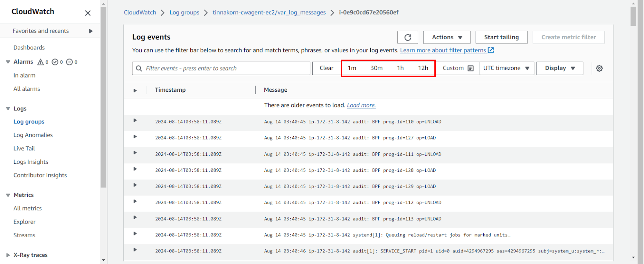This screenshot has width=644, height=264.
Task: Clear the time filter
Action: point(327,68)
